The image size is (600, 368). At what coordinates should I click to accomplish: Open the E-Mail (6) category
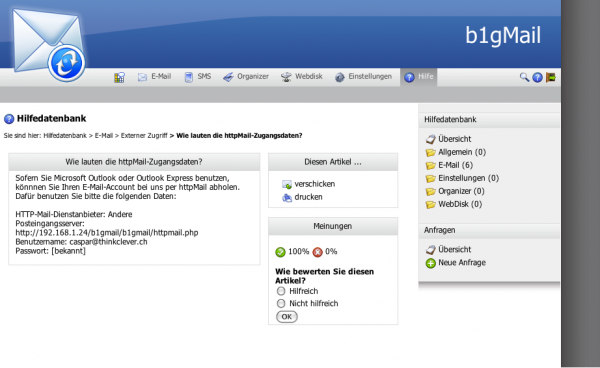click(455, 165)
